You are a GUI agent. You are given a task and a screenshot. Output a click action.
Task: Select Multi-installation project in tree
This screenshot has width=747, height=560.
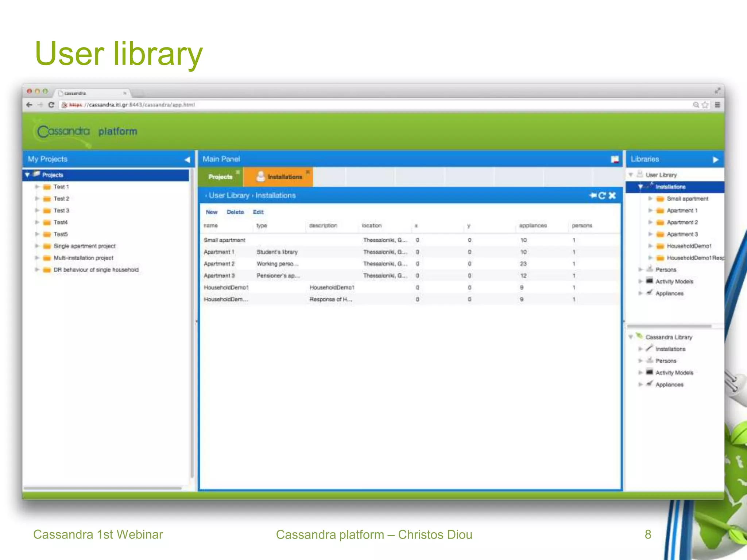[84, 258]
